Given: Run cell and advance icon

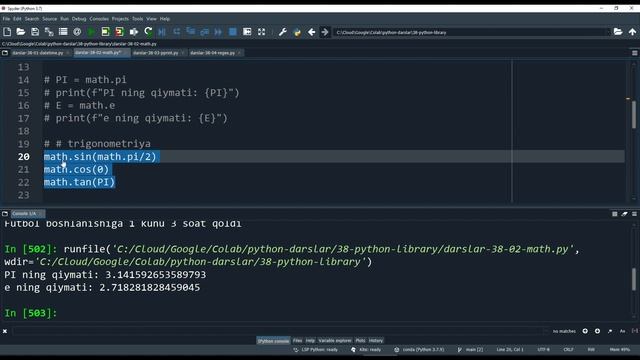Looking at the screenshot, I should pos(119,32).
